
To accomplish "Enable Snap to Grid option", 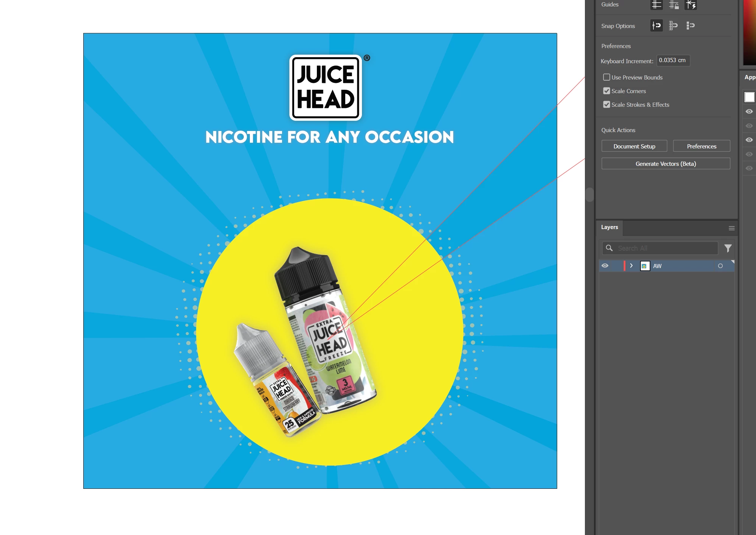I will pyautogui.click(x=673, y=25).
